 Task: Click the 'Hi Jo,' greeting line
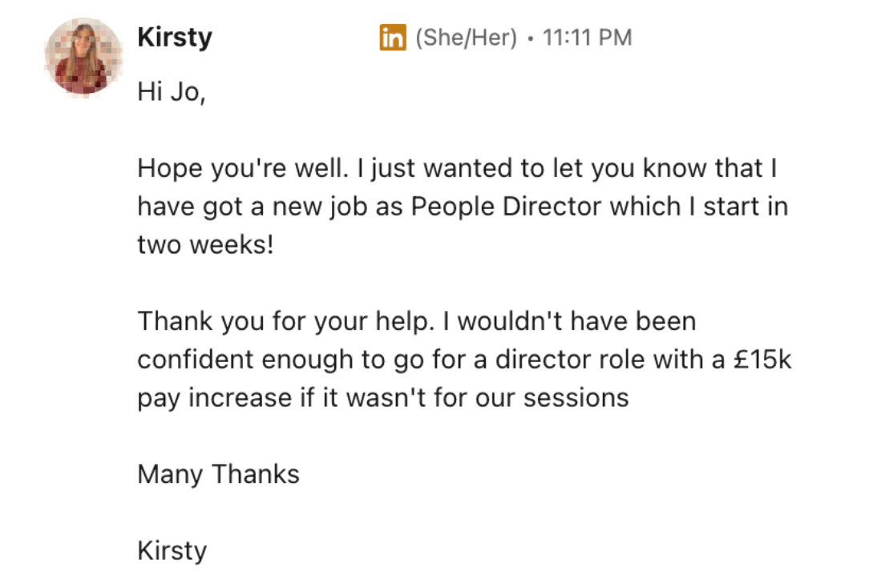point(172,93)
